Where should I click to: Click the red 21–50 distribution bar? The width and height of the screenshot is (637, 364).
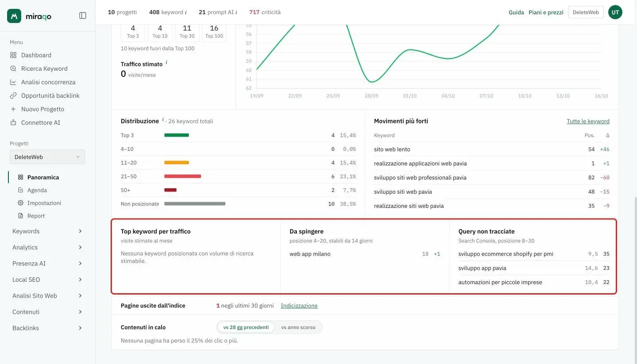183,176
